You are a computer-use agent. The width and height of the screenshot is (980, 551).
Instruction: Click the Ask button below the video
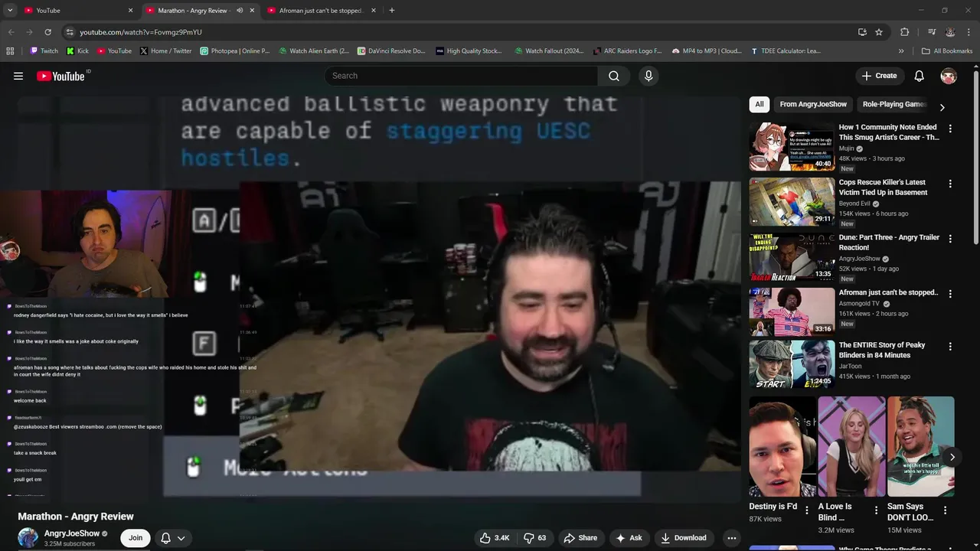click(x=629, y=538)
